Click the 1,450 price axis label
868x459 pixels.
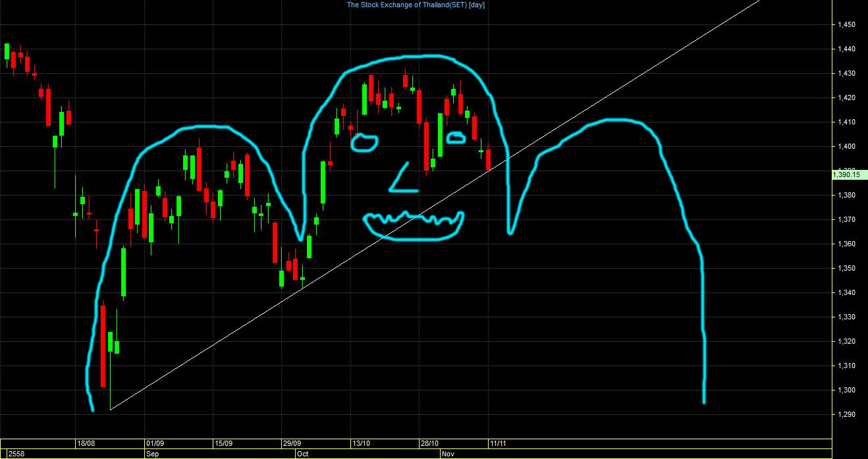pyautogui.click(x=846, y=24)
